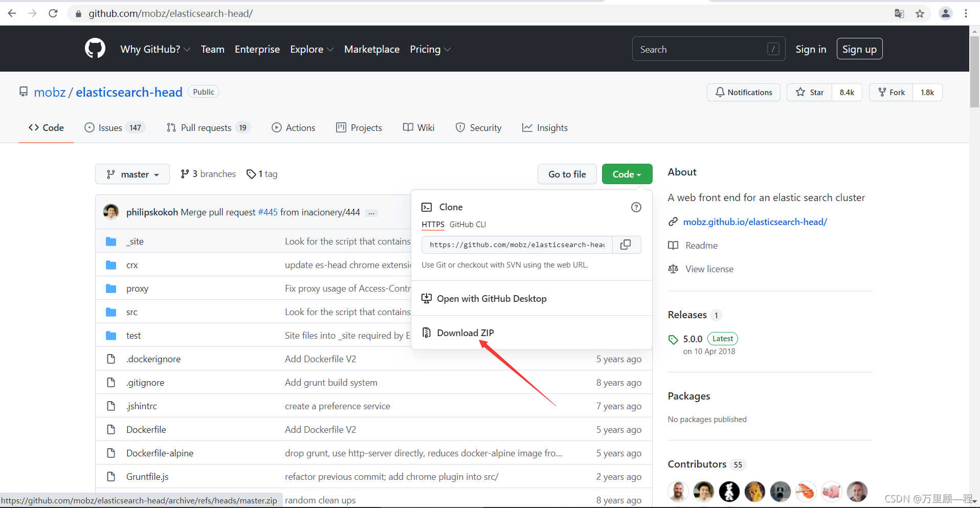Switch to the GitHub CLI clone tab
The image size is (980, 508).
coord(467,225)
